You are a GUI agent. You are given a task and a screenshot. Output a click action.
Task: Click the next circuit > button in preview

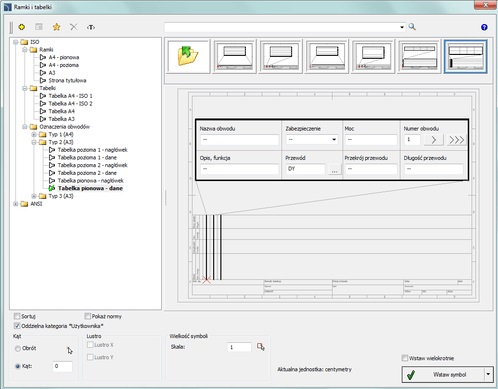(x=434, y=139)
